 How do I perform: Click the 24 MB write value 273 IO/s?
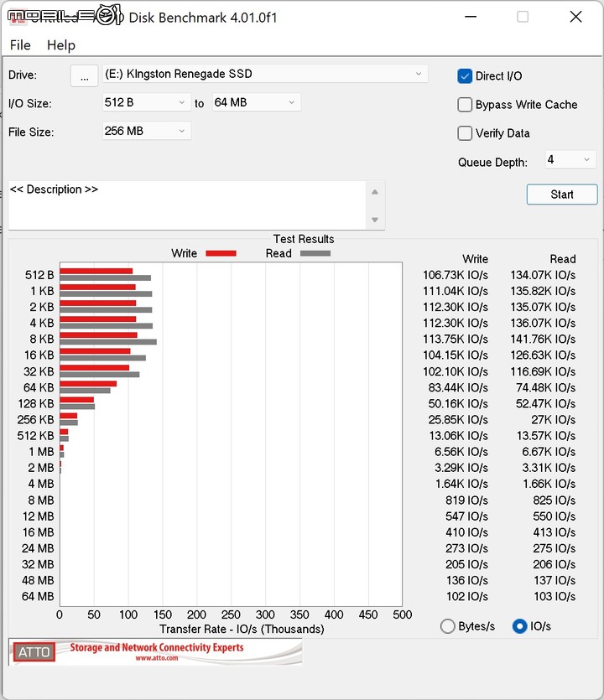tap(466, 548)
